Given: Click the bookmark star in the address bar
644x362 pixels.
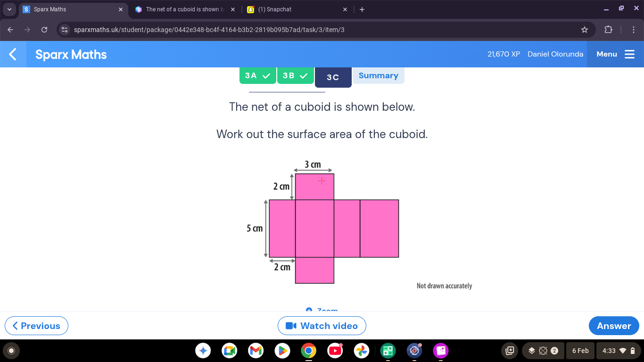Looking at the screenshot, I should pos(585,29).
